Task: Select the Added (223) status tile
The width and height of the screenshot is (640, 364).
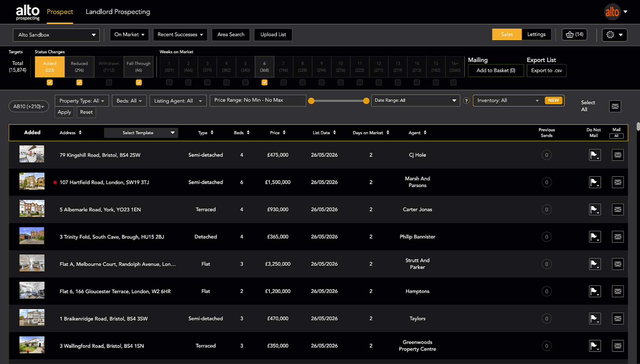Action: click(50, 67)
